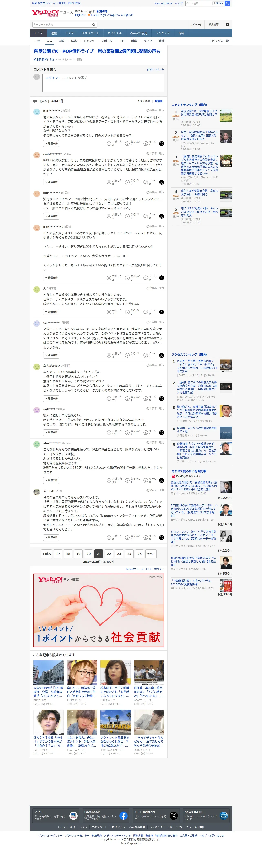
Task: Open Yahoo ネット募金 heart banner
Action: pos(99,610)
